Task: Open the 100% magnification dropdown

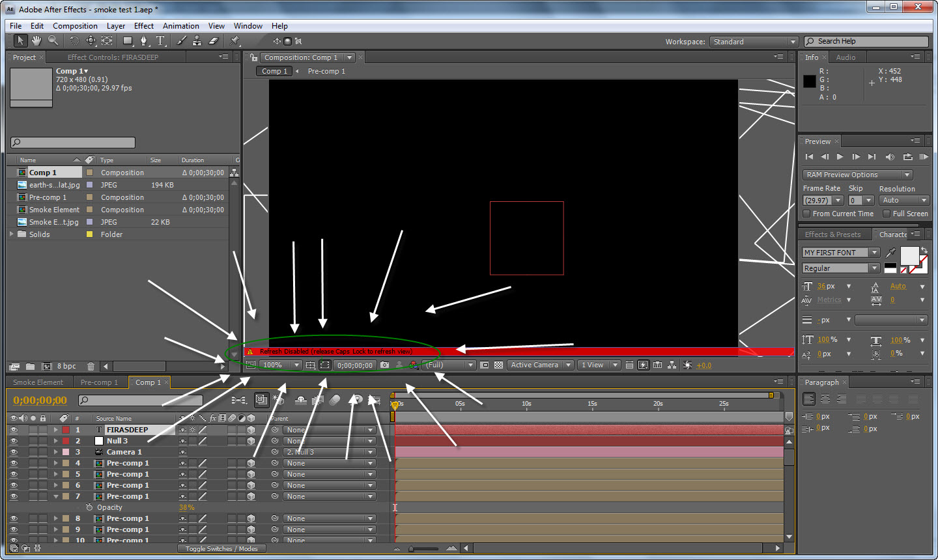Action: [x=281, y=365]
